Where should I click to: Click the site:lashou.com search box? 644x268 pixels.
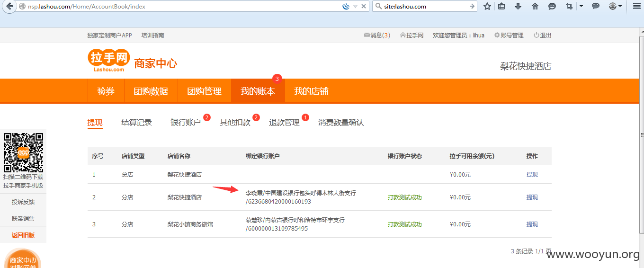coord(425,7)
